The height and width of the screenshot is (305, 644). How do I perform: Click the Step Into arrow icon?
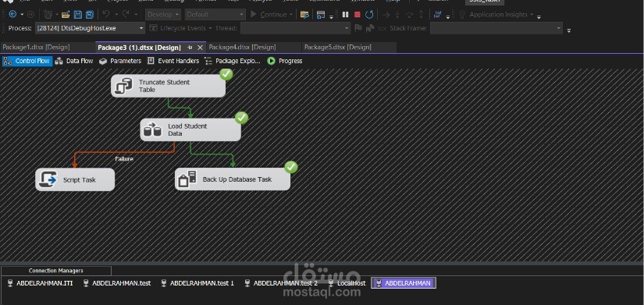click(397, 15)
